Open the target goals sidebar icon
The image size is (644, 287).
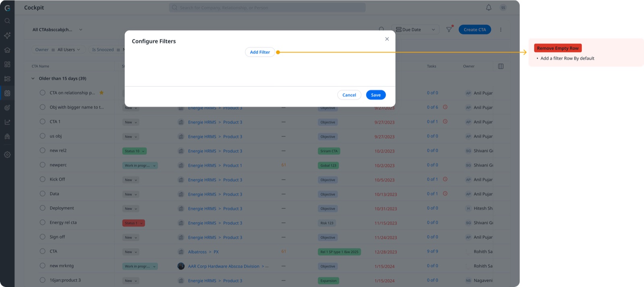pyautogui.click(x=7, y=108)
